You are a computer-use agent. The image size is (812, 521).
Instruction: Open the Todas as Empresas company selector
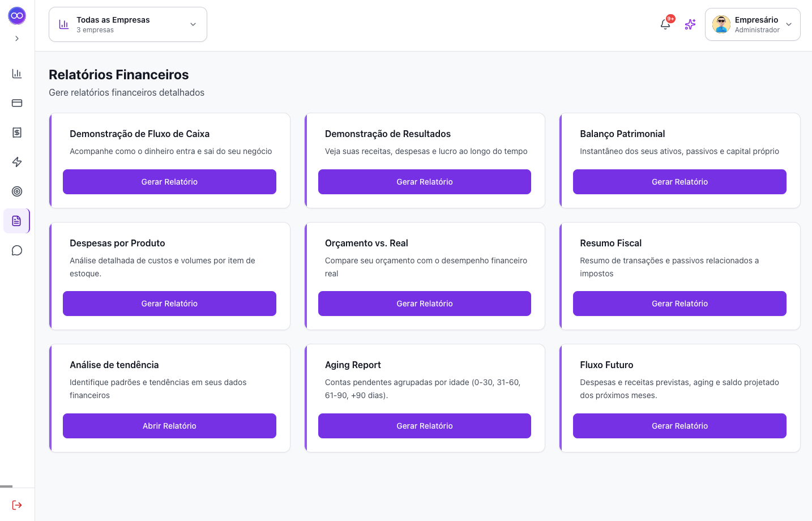point(128,24)
